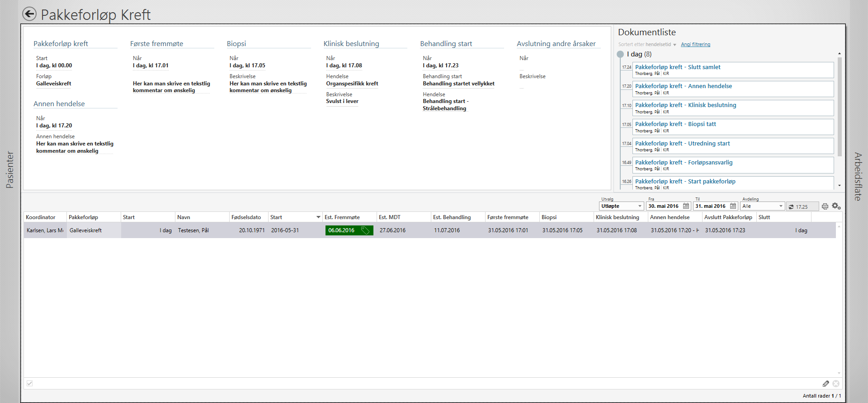
Task: Sort by the Fødselsdato column header
Action: coord(249,217)
